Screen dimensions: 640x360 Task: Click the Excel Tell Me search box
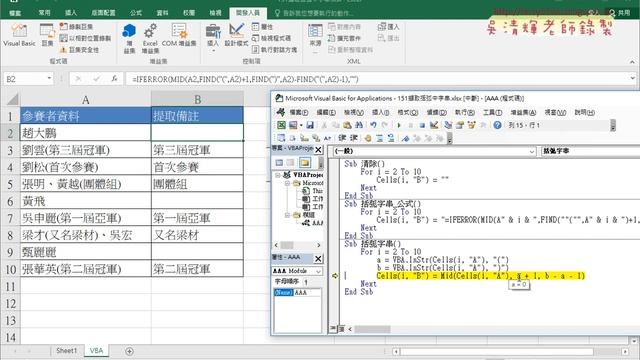pos(314,13)
